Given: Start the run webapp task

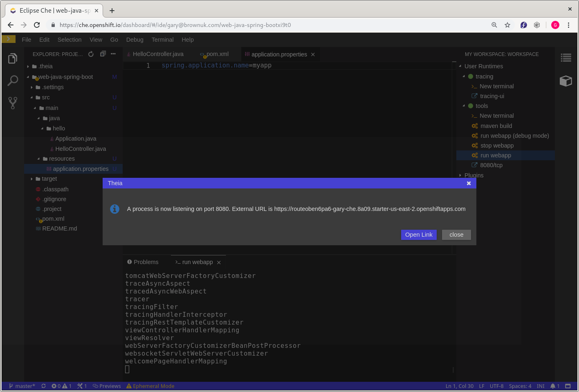Looking at the screenshot, I should tap(496, 155).
